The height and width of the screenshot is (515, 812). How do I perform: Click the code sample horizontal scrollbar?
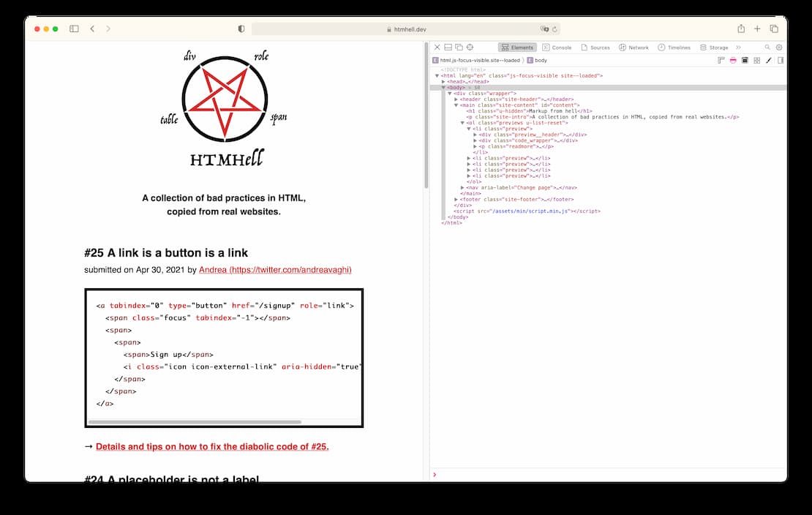pyautogui.click(x=195, y=422)
